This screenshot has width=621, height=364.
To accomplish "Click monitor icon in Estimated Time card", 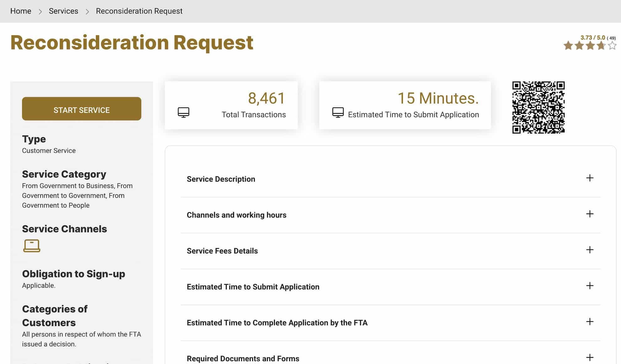I will [338, 112].
